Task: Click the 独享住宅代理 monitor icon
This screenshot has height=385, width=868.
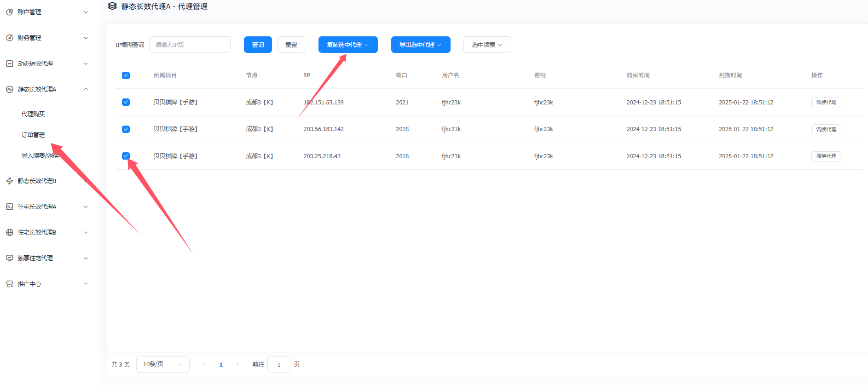Action: (x=10, y=258)
